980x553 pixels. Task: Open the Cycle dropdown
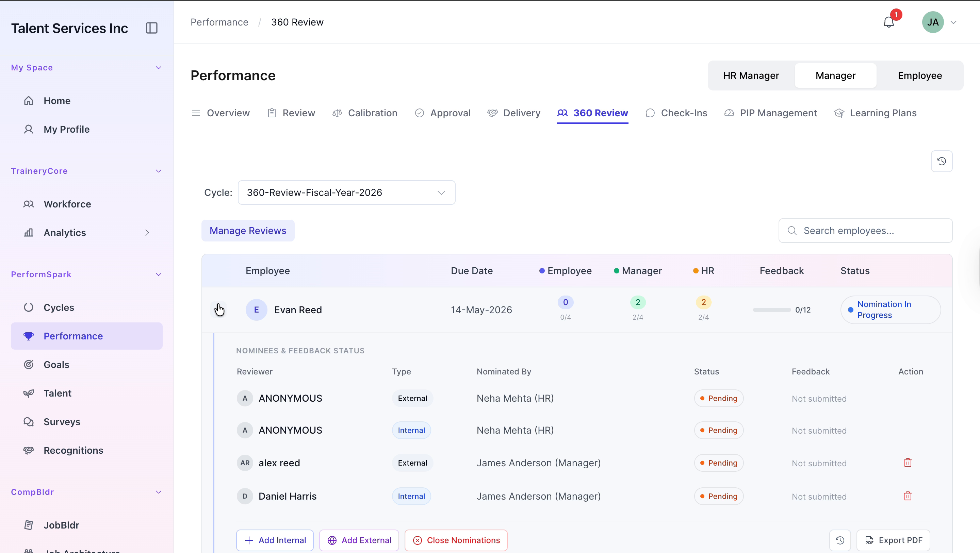[x=347, y=192]
